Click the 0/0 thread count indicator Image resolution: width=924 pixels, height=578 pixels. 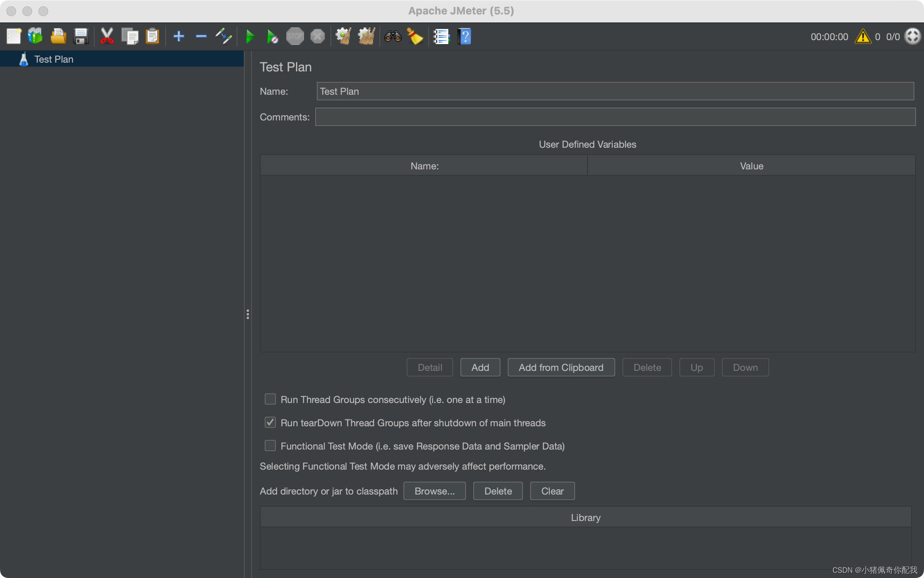point(893,37)
